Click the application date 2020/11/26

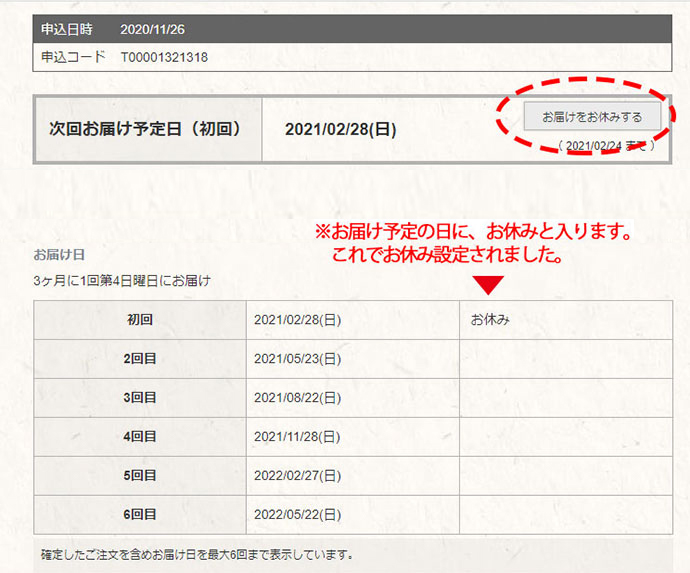(152, 29)
